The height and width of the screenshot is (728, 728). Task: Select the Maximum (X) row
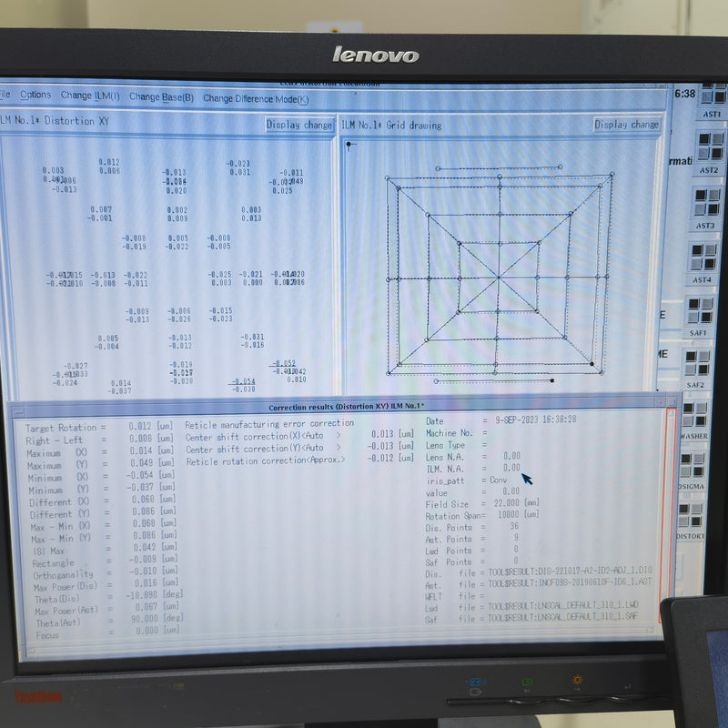100,451
